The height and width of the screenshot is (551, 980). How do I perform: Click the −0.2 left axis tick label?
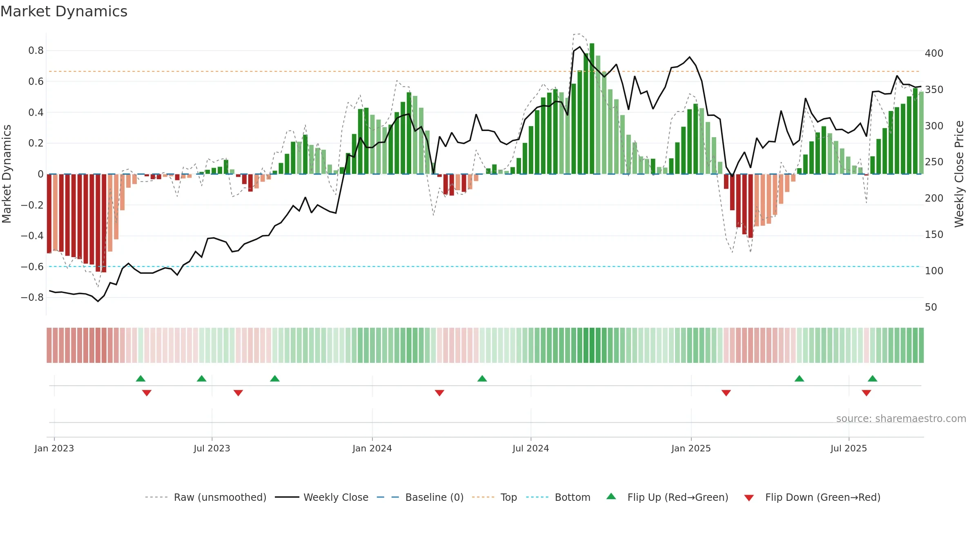pyautogui.click(x=32, y=205)
